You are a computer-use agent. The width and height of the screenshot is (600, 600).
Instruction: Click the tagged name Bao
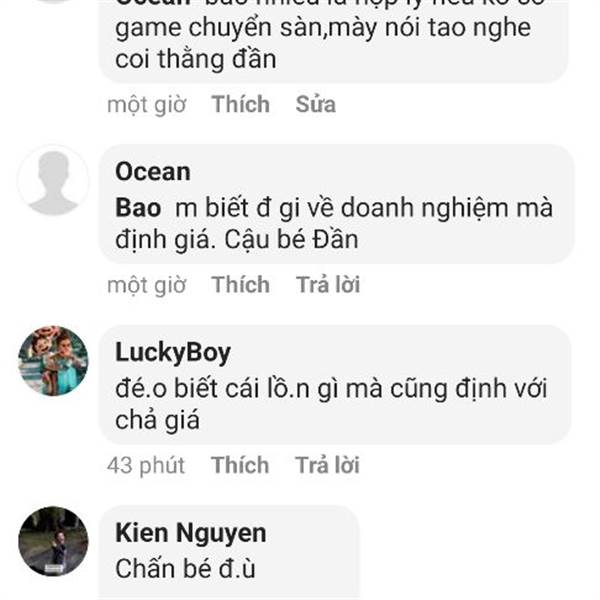point(138,208)
